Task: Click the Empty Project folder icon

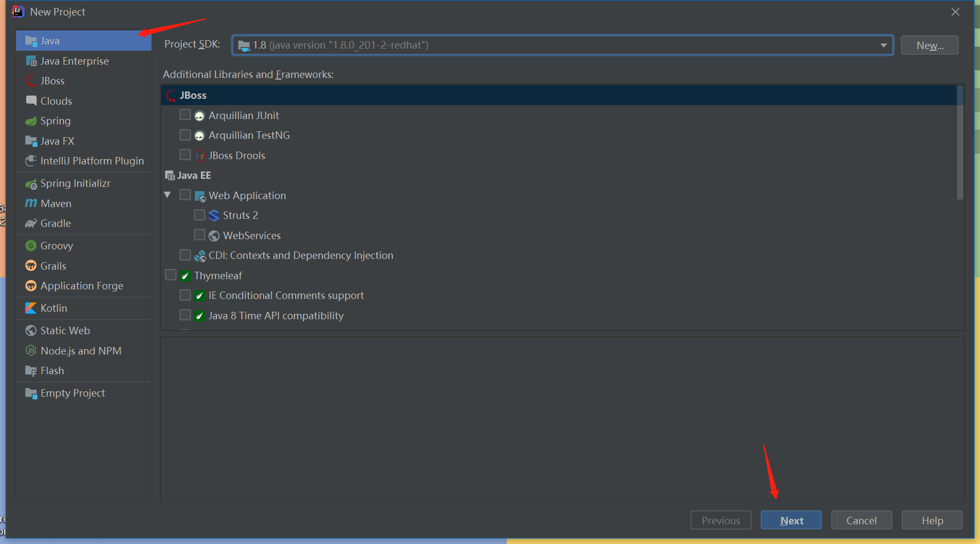Action: tap(31, 393)
